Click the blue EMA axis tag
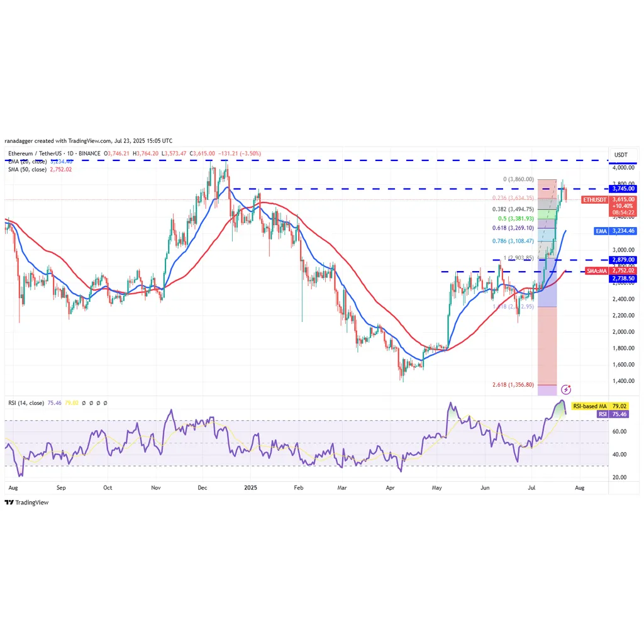Screen dimensions: 644x644 coord(601,231)
